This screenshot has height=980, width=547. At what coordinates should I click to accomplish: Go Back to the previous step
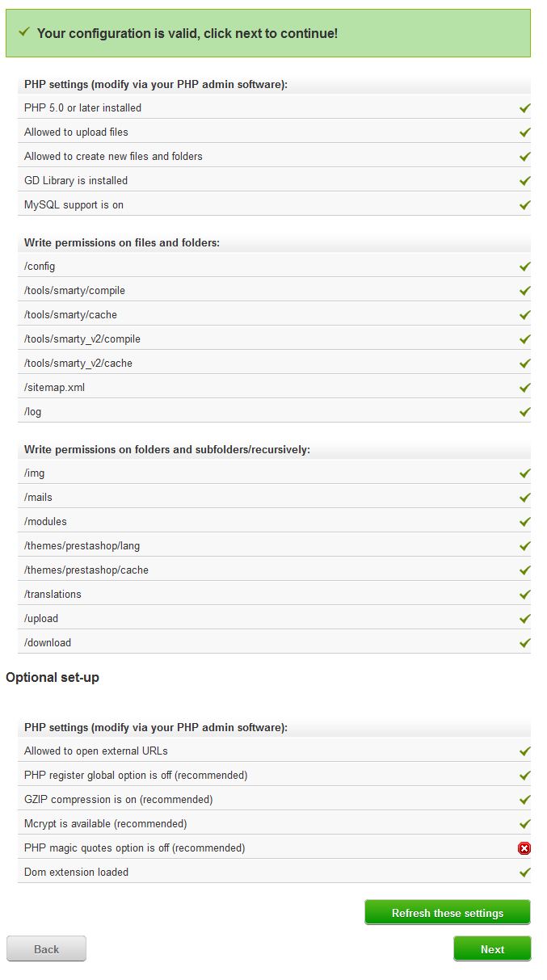[x=46, y=948]
